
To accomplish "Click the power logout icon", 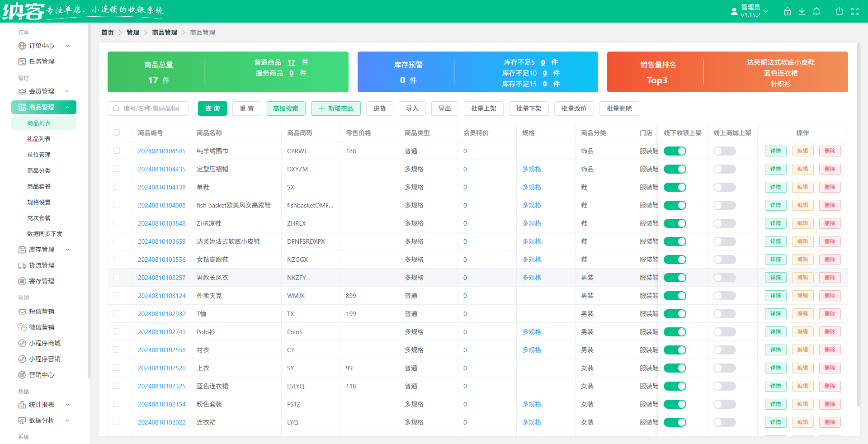I will point(839,12).
